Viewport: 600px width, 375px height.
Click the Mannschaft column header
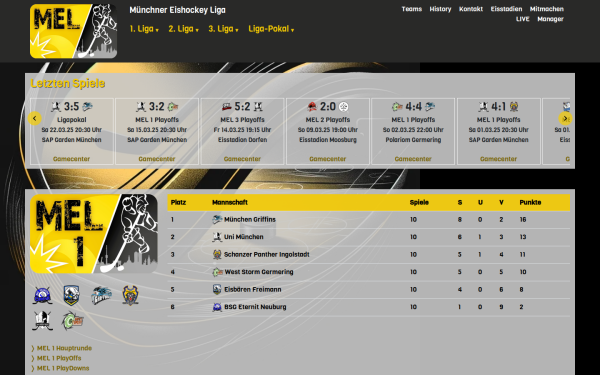pyautogui.click(x=230, y=202)
